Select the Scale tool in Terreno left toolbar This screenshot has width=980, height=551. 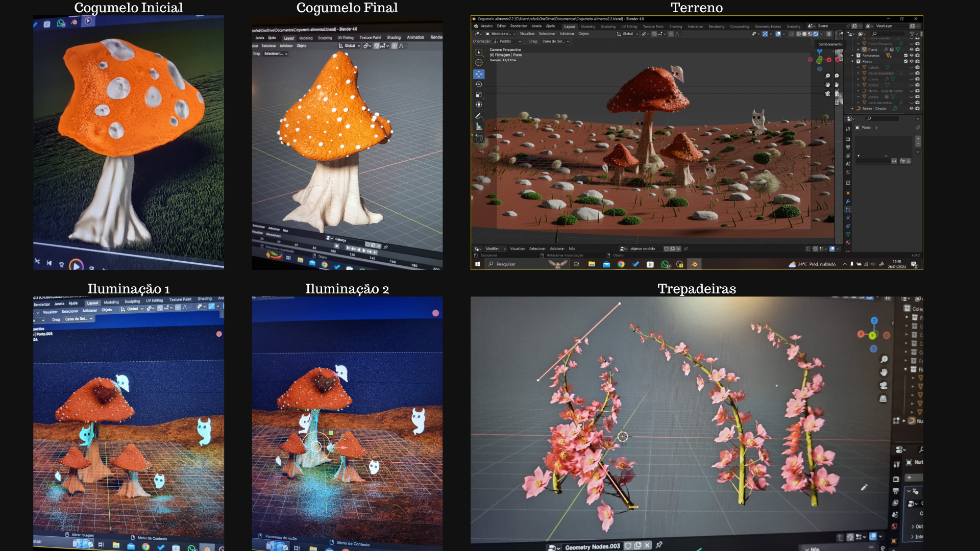pyautogui.click(x=479, y=94)
